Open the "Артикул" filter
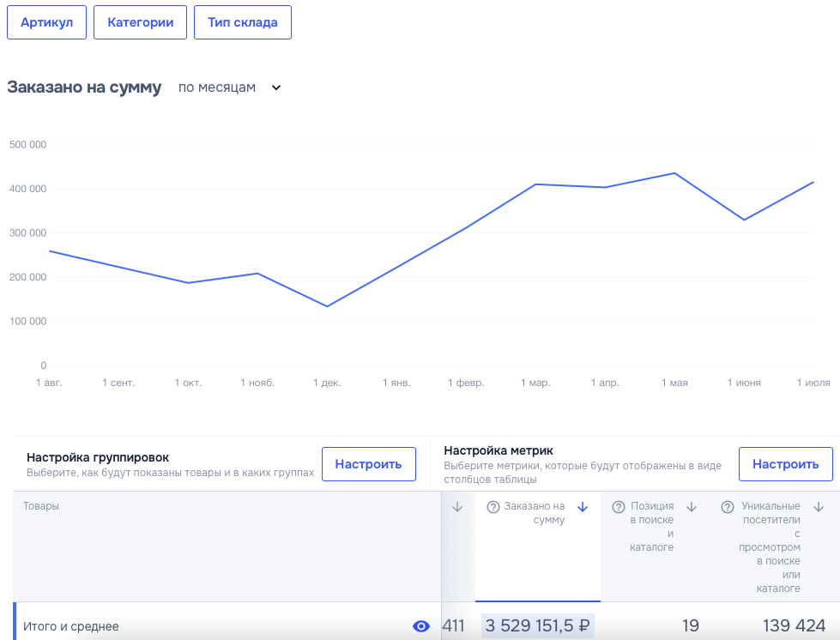The width and height of the screenshot is (840, 640). pos(47,22)
